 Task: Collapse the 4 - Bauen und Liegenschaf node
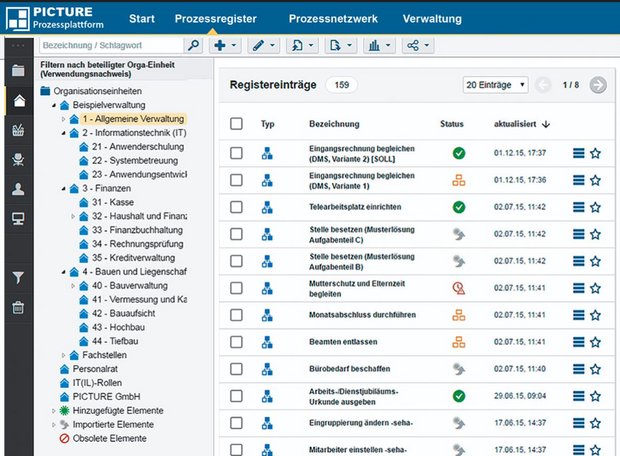click(64, 272)
